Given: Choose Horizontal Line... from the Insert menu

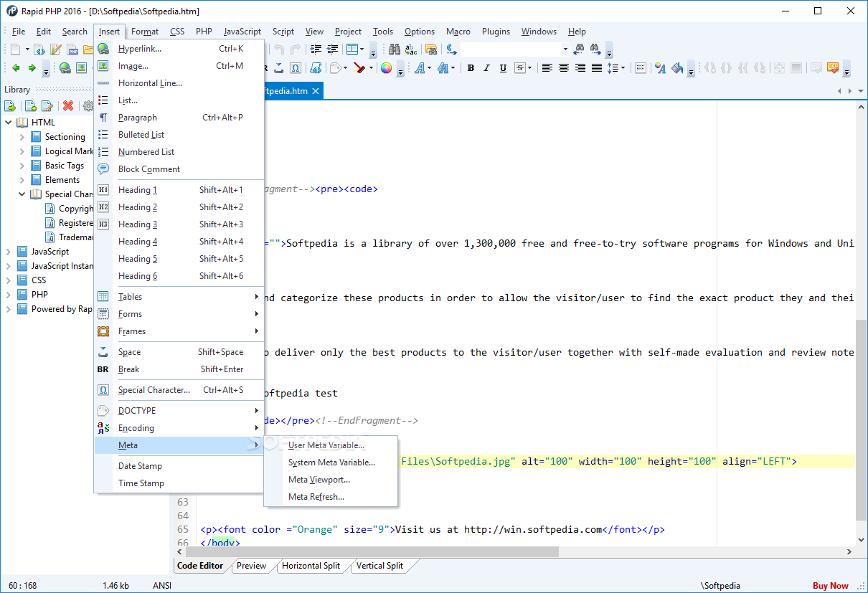Looking at the screenshot, I should click(x=179, y=83).
